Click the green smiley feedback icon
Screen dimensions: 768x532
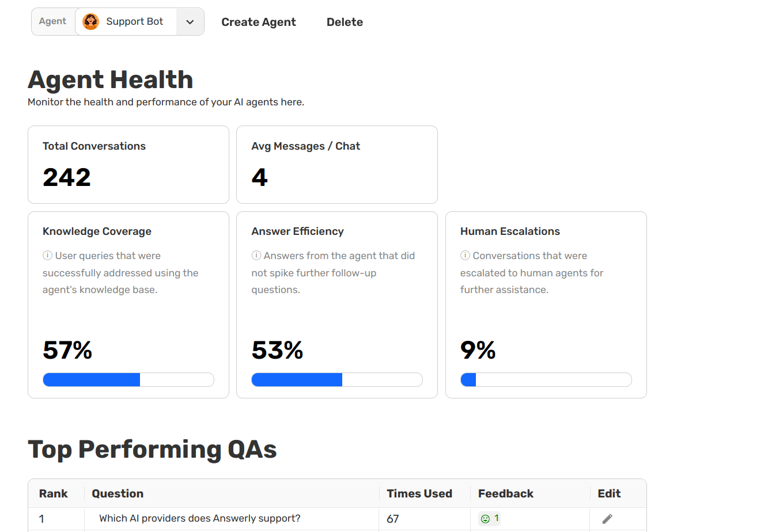485,519
